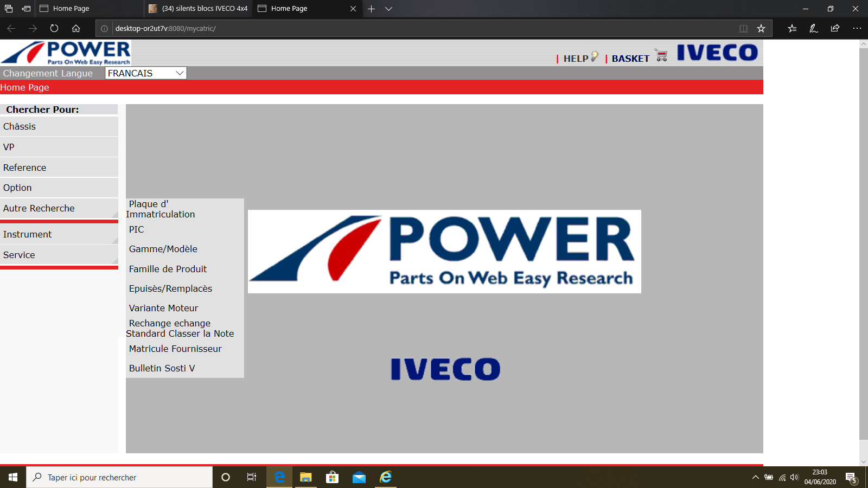Click the browser address bar
868x488 pixels.
tap(423, 29)
